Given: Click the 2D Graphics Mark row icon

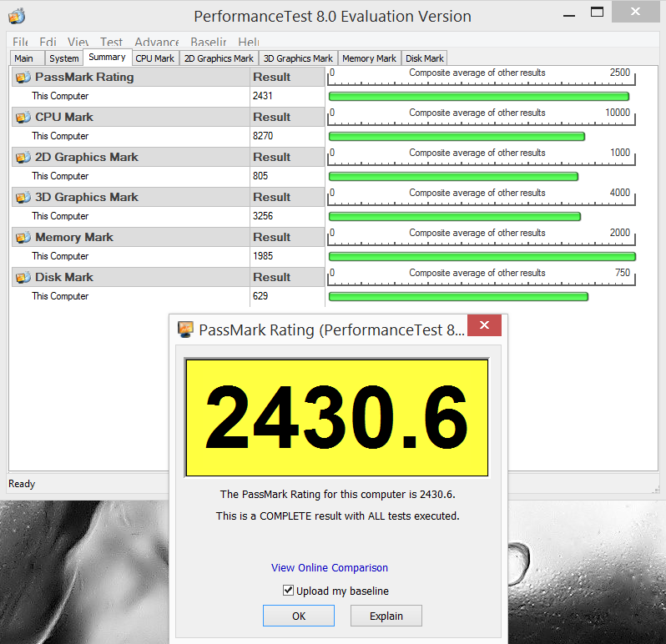Looking at the screenshot, I should (x=23, y=158).
